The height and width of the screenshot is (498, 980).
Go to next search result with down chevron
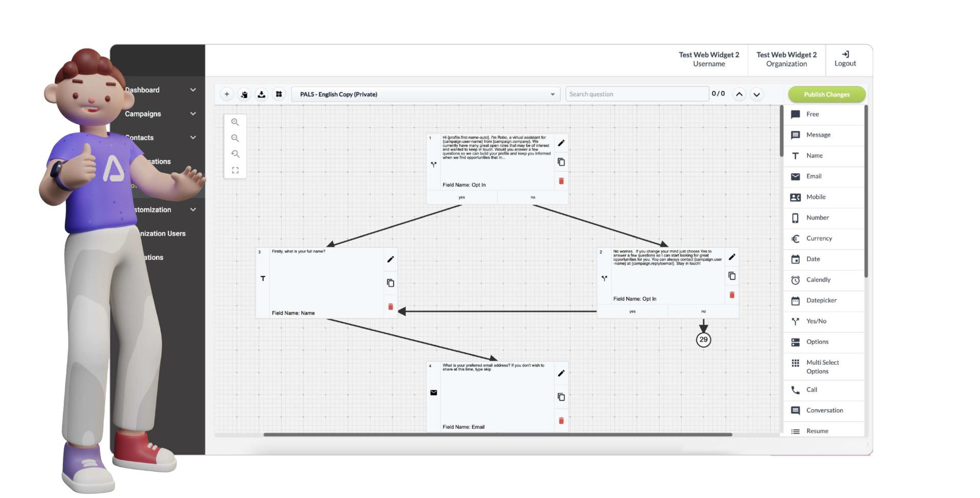pyautogui.click(x=756, y=94)
